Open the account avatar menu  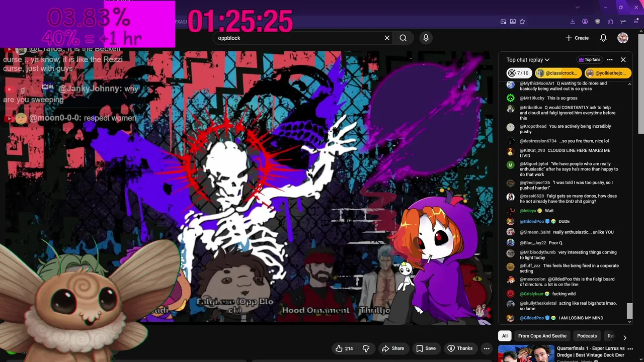coord(623,38)
